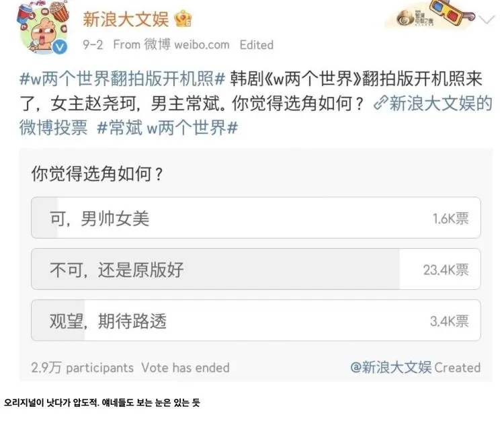The width and height of the screenshot is (504, 421).
Task: Click the blue verified badge on avatar
Action: (x=60, y=47)
